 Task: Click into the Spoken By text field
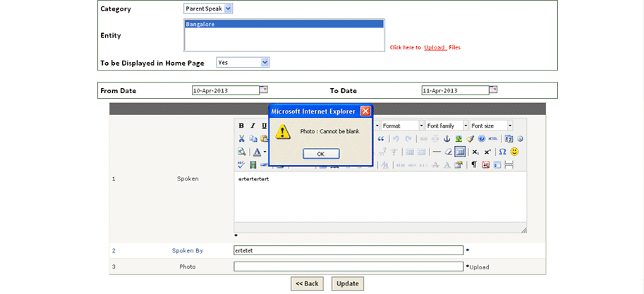348,250
